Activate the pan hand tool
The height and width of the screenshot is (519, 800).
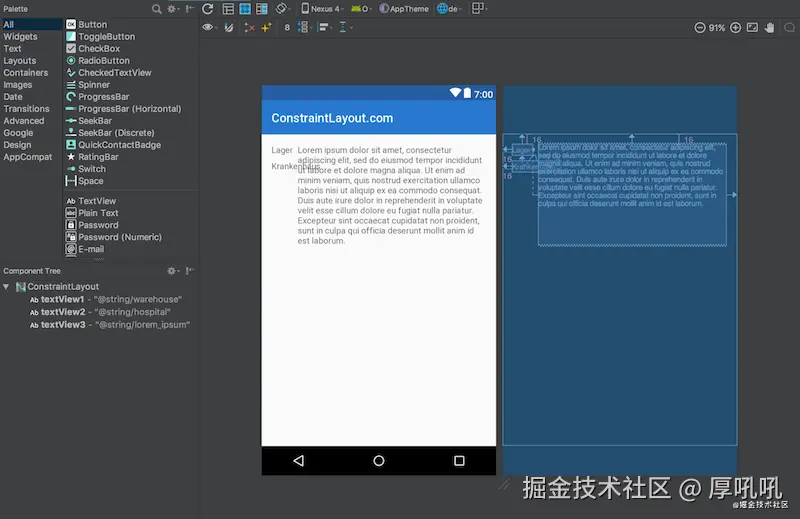tap(769, 28)
